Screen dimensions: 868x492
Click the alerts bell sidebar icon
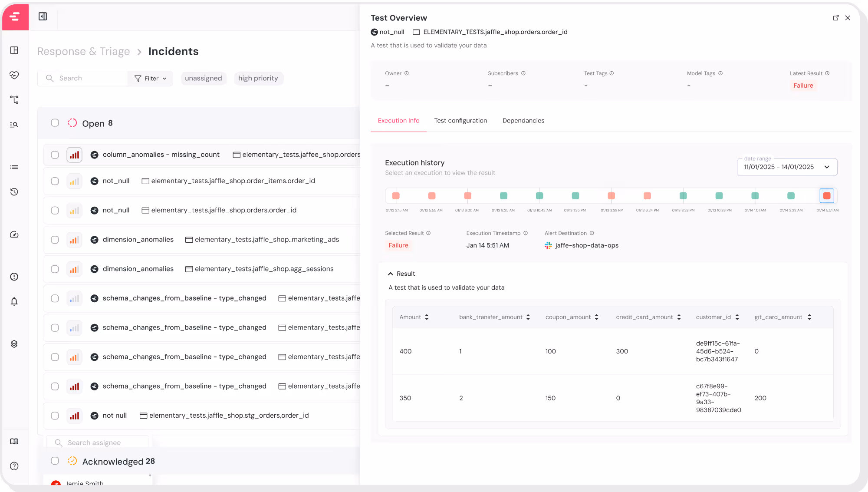pos(14,301)
